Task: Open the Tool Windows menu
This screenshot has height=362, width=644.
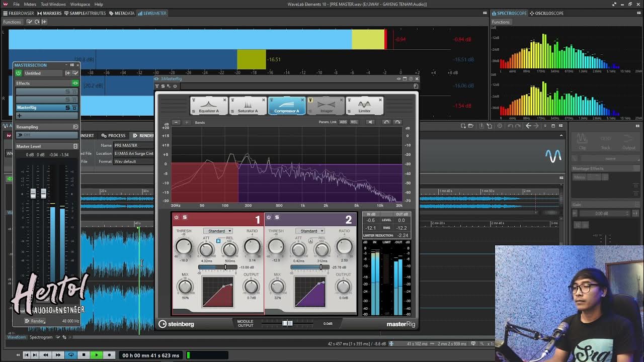Action: point(53,4)
